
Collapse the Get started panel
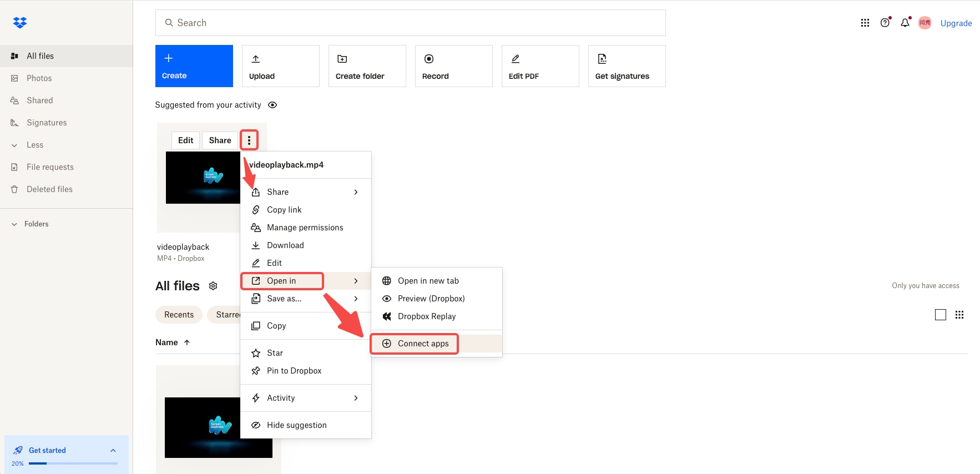[113, 450]
